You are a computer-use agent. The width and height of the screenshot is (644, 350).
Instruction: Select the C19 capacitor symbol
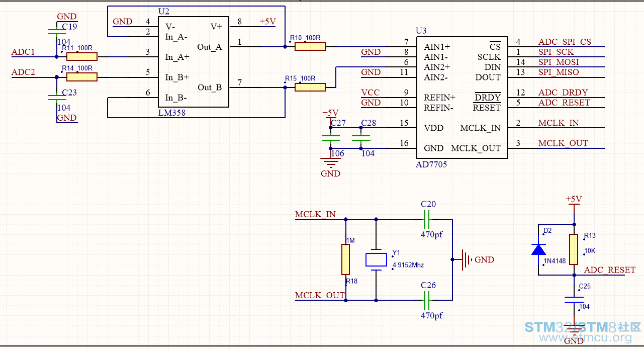tap(56, 32)
